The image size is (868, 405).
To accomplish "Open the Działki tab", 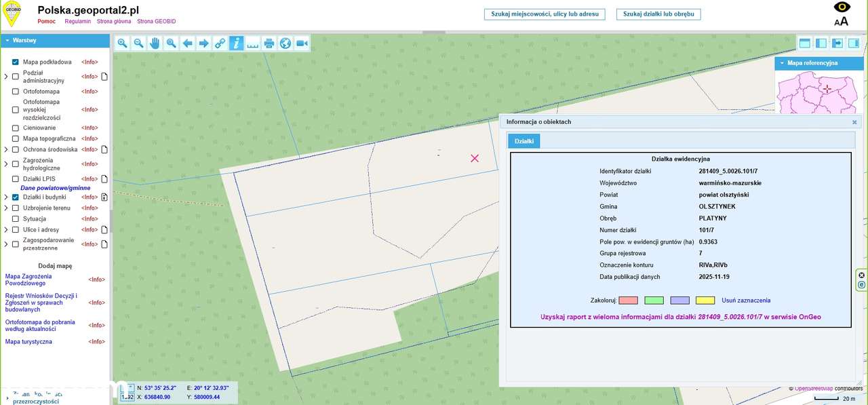I will [x=524, y=141].
